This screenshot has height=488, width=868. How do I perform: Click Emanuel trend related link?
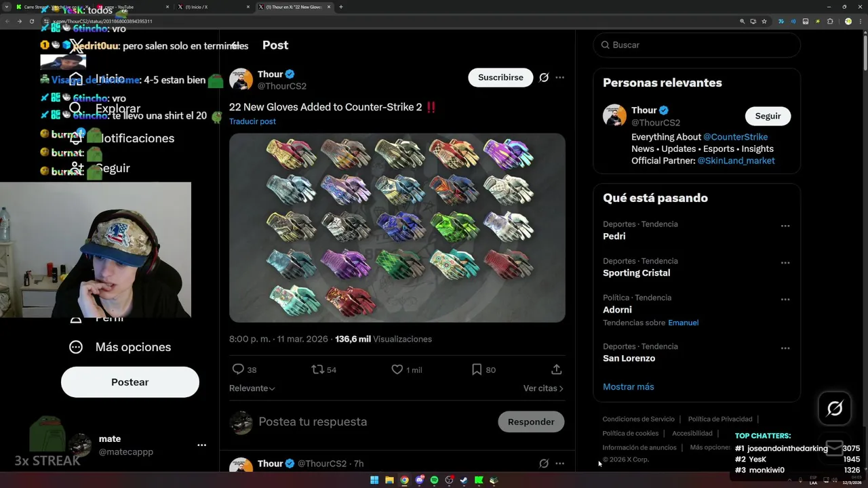[x=683, y=323]
